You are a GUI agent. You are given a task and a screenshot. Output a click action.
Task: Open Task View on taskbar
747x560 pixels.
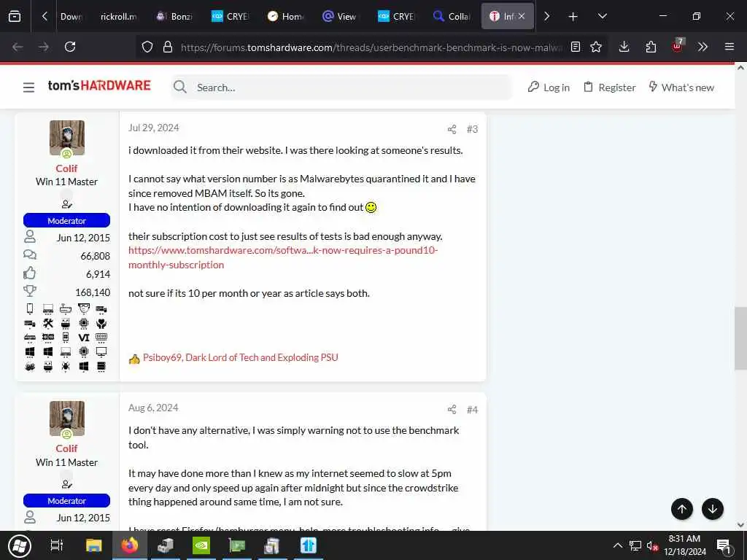[x=57, y=545]
